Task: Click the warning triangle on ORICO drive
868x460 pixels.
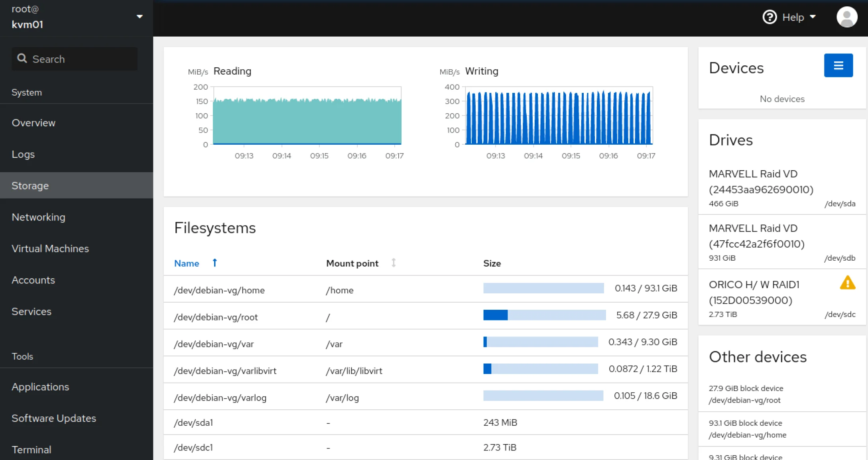Action: pyautogui.click(x=847, y=283)
